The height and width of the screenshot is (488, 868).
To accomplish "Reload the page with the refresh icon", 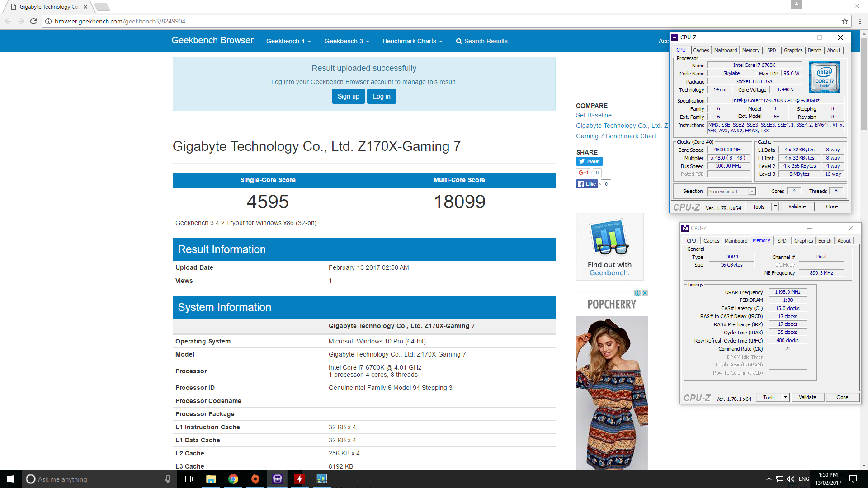I will [33, 21].
